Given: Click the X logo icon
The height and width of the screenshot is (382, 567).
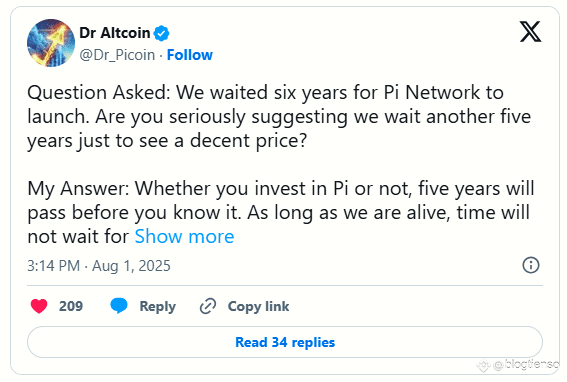Looking at the screenshot, I should coord(530,31).
